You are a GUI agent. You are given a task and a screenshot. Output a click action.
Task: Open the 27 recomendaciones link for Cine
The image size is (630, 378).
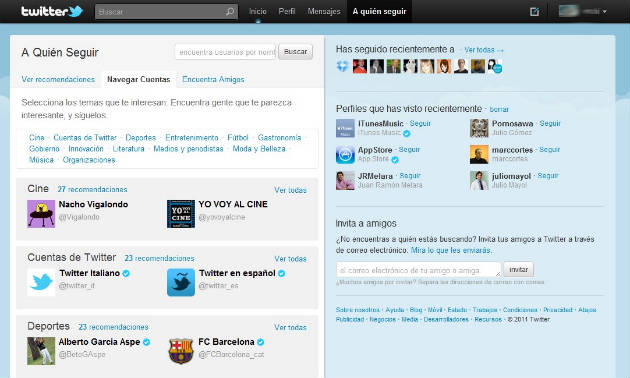pos(92,189)
